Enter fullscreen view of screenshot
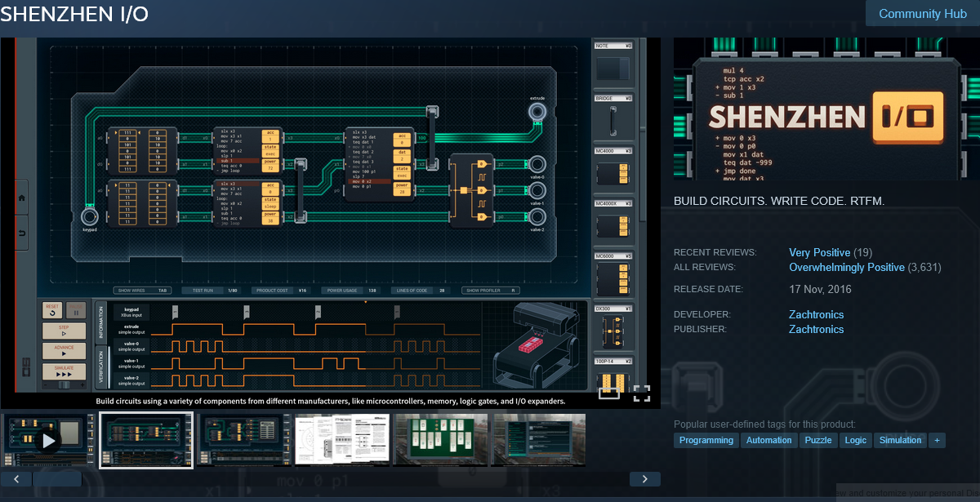Image resolution: width=980 pixels, height=502 pixels. point(641,393)
